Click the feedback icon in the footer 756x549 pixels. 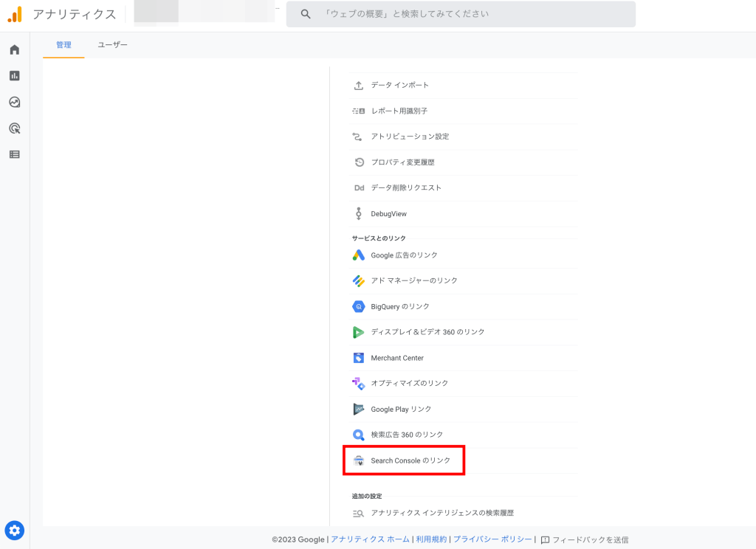(x=545, y=540)
